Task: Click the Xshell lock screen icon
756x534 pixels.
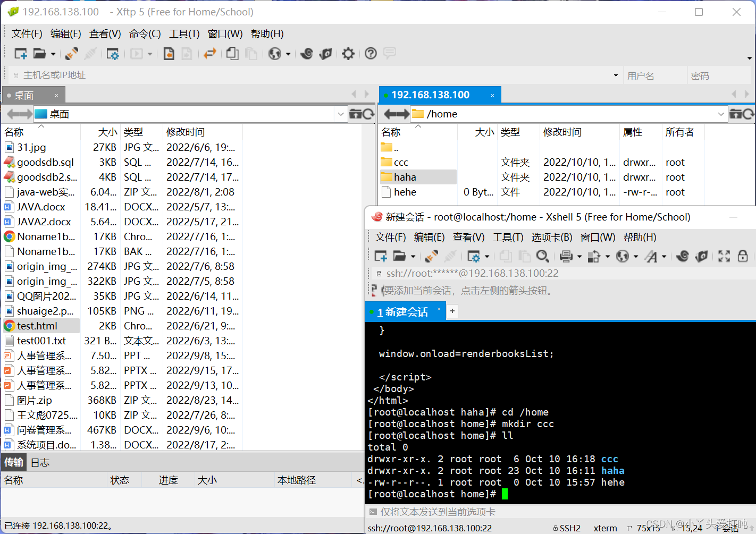Action: pyautogui.click(x=743, y=257)
